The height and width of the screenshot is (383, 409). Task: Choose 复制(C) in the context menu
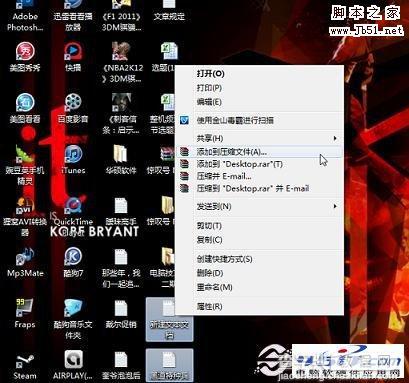[259, 240]
